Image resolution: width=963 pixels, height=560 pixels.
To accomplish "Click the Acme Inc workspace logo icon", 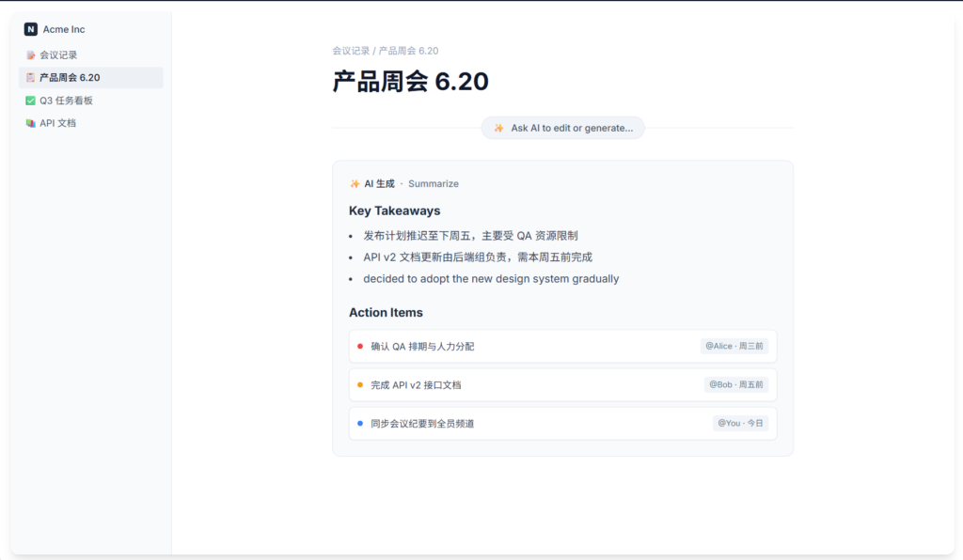I will (31, 29).
